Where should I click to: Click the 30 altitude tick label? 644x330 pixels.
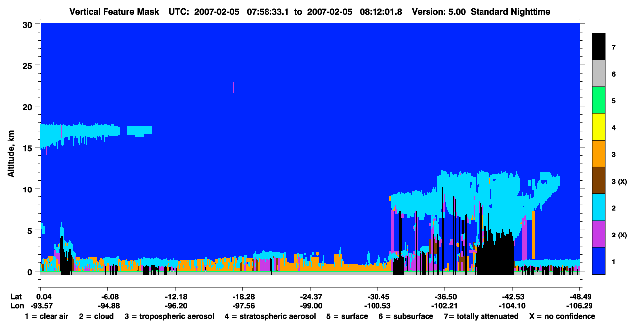(28, 24)
